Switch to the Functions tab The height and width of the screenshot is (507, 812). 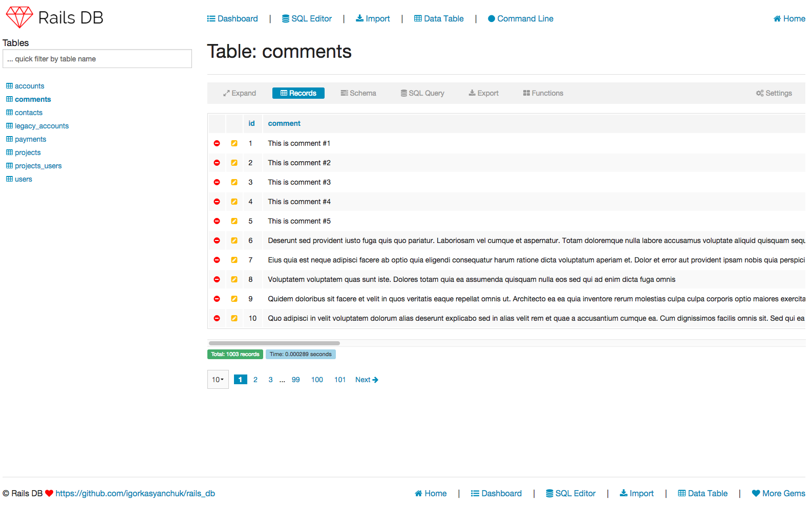[543, 93]
